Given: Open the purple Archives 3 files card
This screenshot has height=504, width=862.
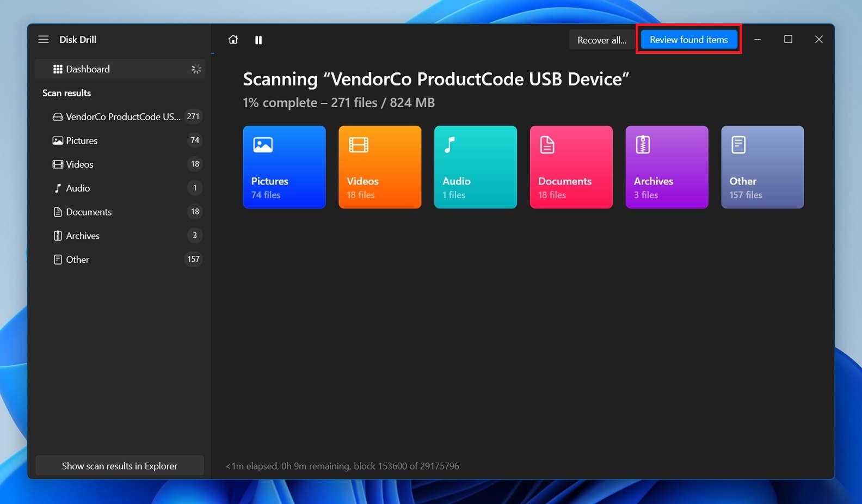Looking at the screenshot, I should pyautogui.click(x=667, y=167).
